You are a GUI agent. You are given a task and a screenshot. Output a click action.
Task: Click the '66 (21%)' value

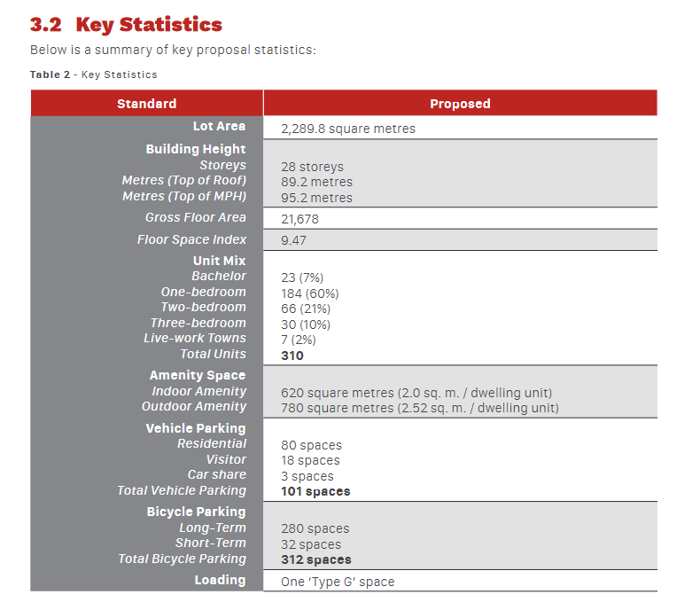point(306,309)
